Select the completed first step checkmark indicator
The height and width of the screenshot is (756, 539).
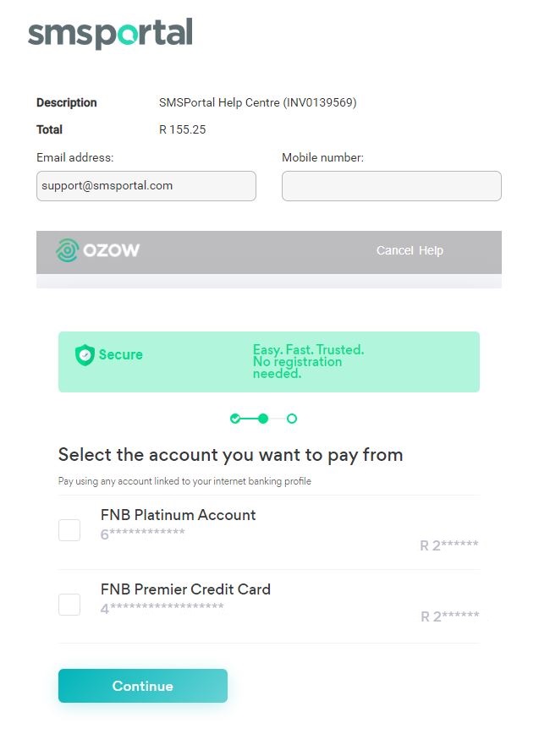[x=234, y=418]
